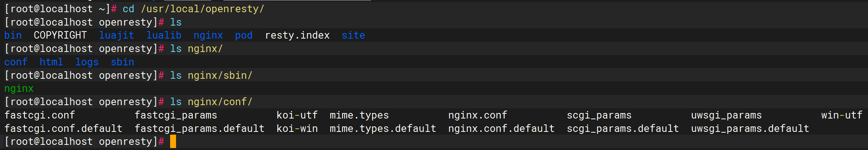Click the 'uwsgi_params' file name
The image size is (868, 150).
click(726, 115)
